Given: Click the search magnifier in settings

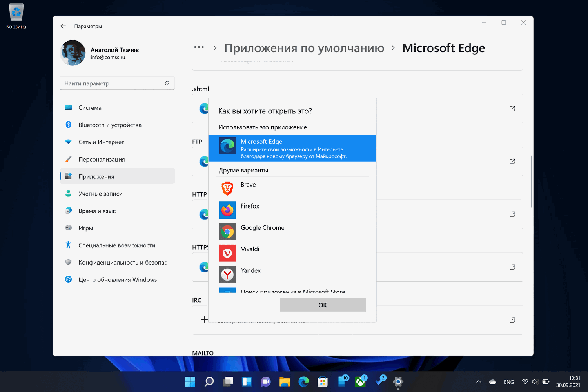Looking at the screenshot, I should click(167, 83).
